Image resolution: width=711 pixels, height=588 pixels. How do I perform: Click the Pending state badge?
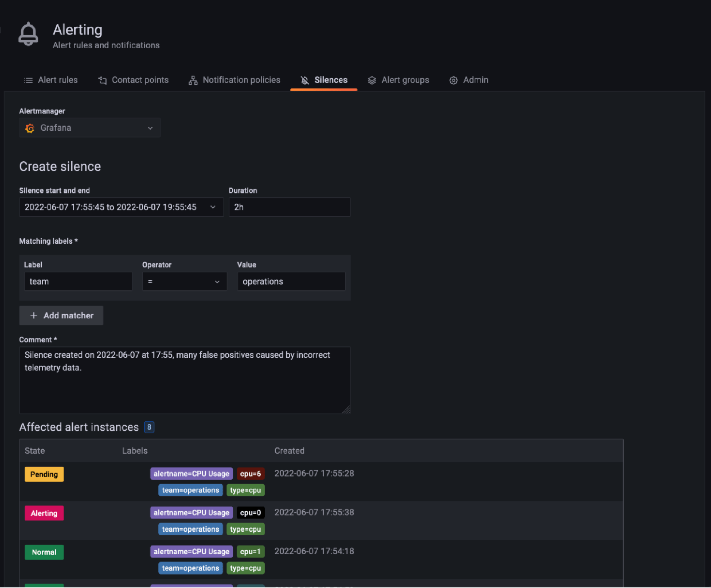pyautogui.click(x=44, y=474)
